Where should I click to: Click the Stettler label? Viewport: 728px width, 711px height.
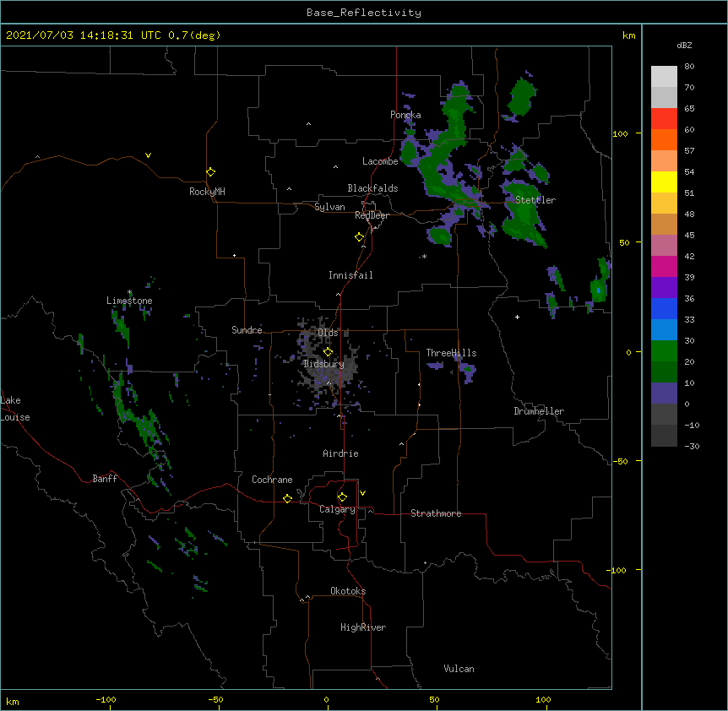click(x=535, y=200)
